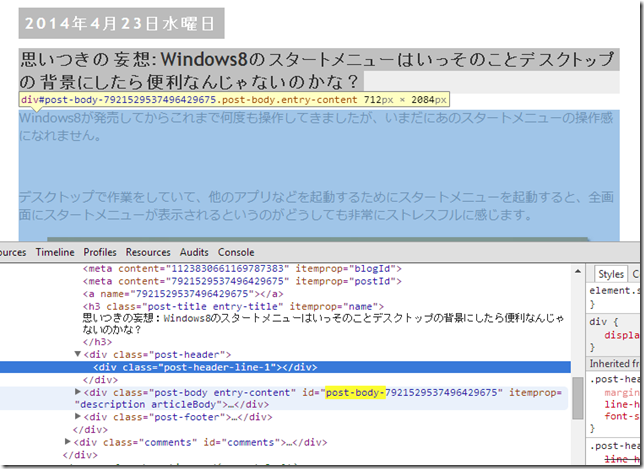Expand the post-body entry-content div node
This screenshot has height=469, width=644.
(77, 392)
